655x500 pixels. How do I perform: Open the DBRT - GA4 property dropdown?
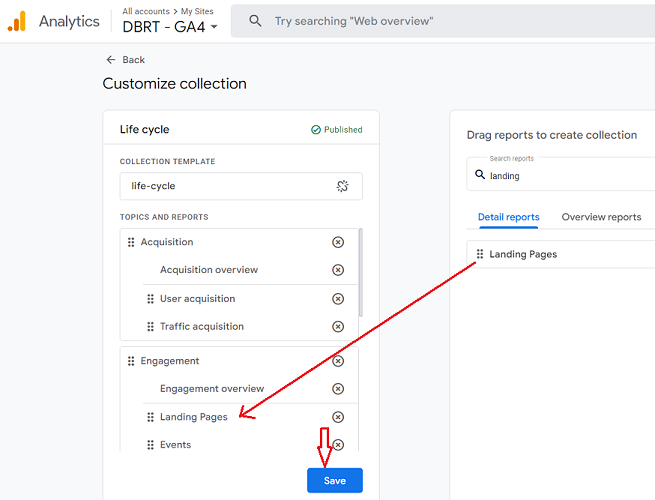click(170, 27)
